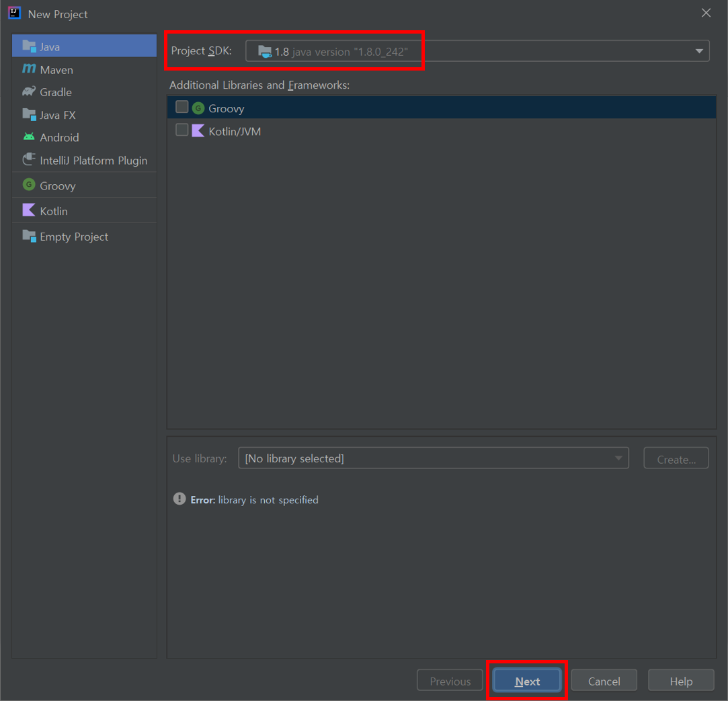
Task: Click the Groovy library icon in frameworks list
Action: [x=198, y=108]
